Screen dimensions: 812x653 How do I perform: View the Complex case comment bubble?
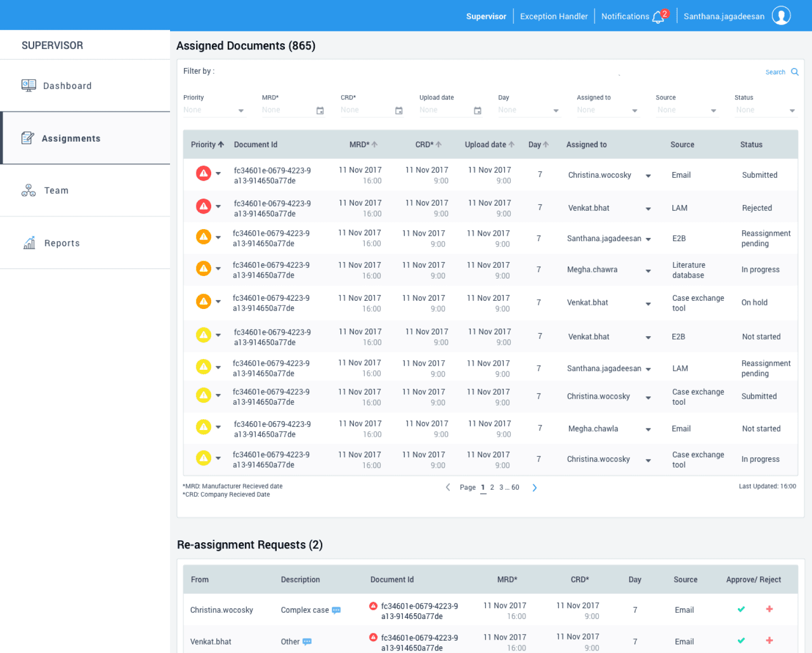(336, 610)
